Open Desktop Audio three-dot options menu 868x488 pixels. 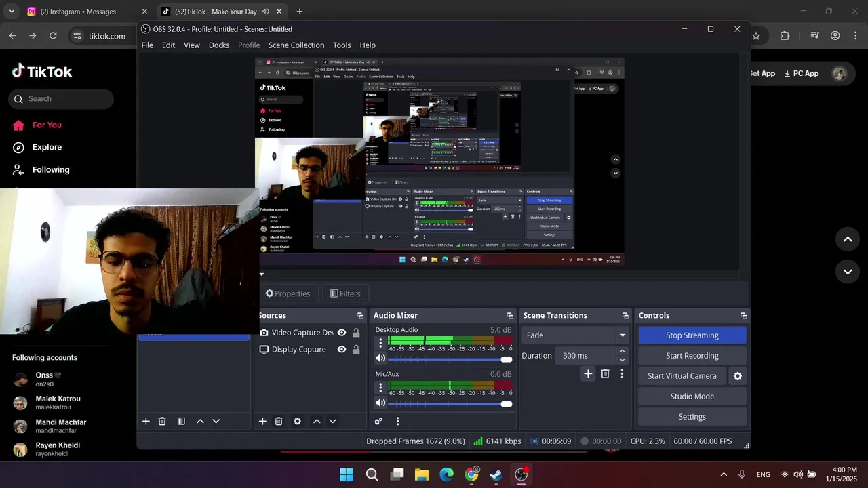(380, 343)
